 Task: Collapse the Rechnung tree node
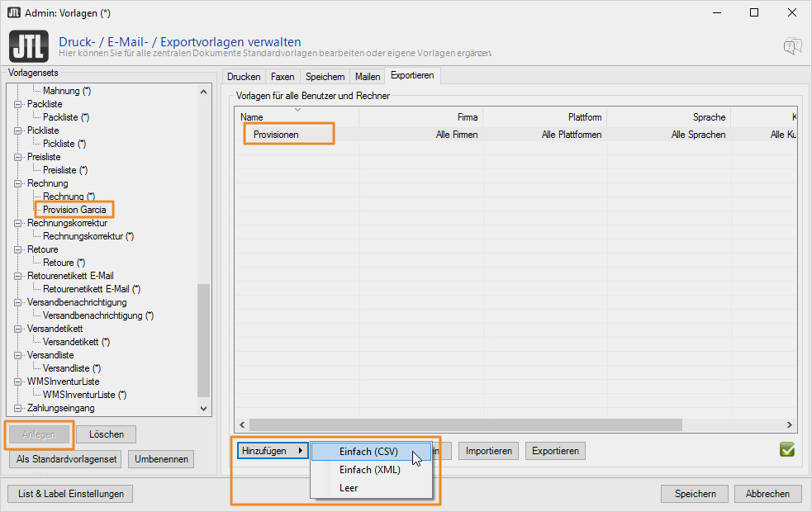pos(18,183)
